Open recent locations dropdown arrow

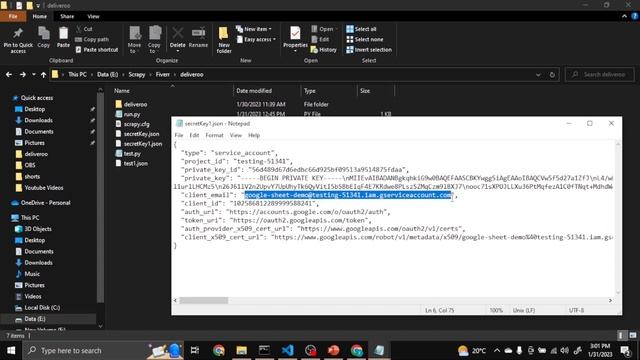pos(33,75)
